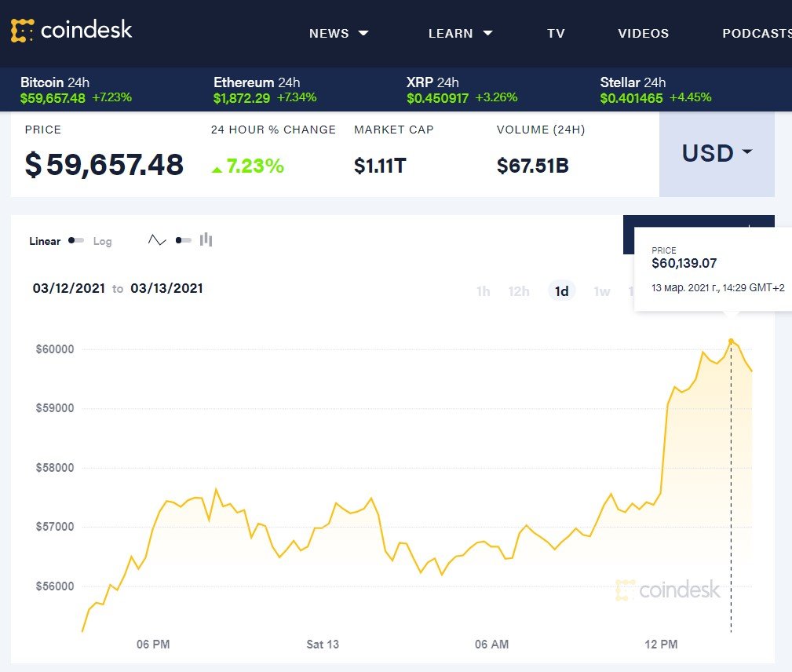The width and height of the screenshot is (792, 672).
Task: Expand the LEARN dropdown menu
Action: (x=461, y=33)
